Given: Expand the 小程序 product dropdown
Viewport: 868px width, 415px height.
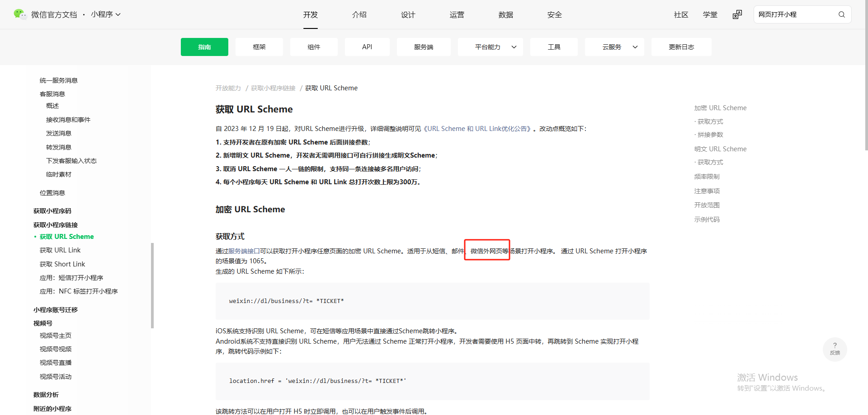Looking at the screenshot, I should click(106, 14).
